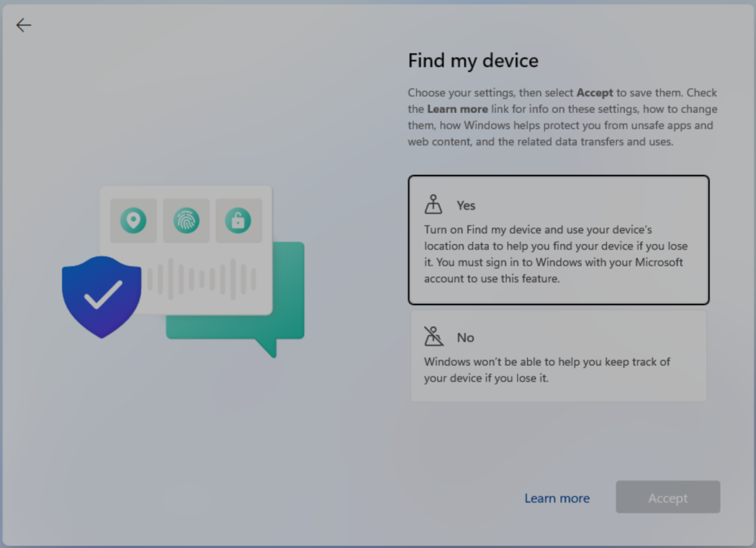Click the green location pin icon in the illustration

[132, 220]
